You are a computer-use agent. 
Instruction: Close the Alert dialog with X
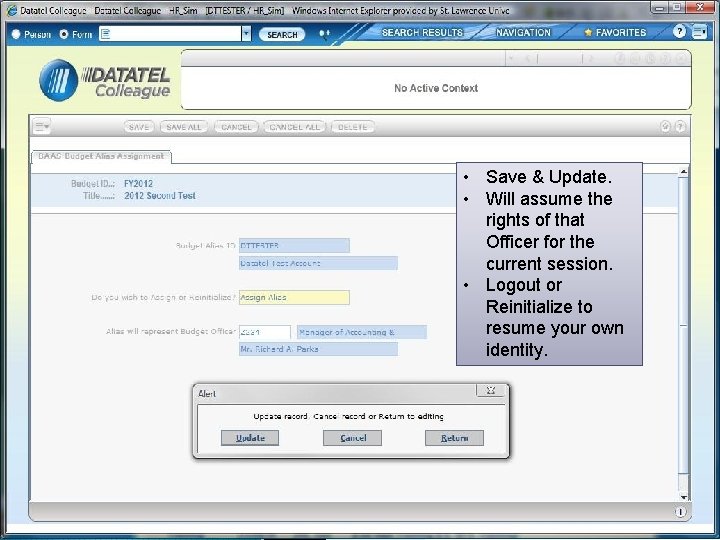(x=490, y=391)
